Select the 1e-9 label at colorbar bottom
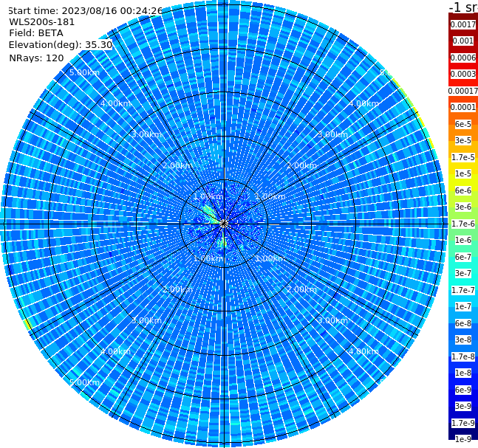The image size is (478, 448). 463,439
